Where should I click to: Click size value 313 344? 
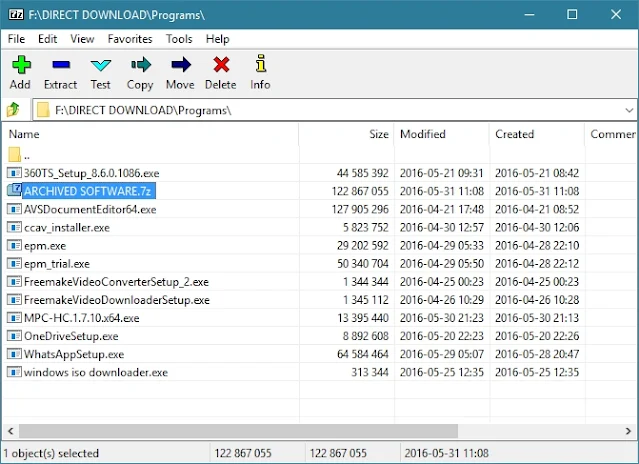370,372
